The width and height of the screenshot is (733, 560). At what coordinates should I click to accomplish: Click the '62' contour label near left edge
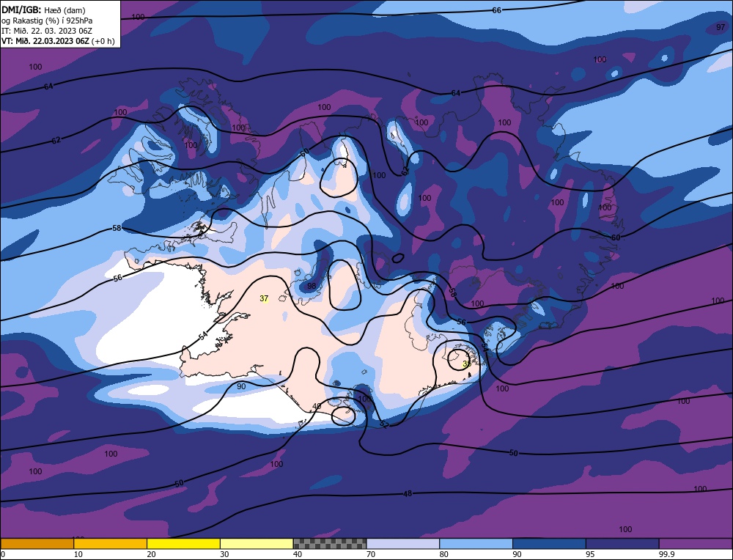[56, 140]
